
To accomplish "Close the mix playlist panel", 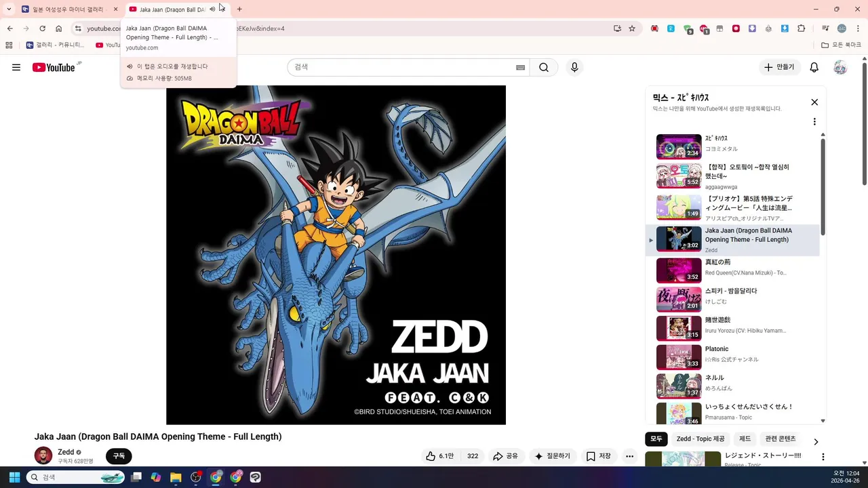I will pos(814,102).
